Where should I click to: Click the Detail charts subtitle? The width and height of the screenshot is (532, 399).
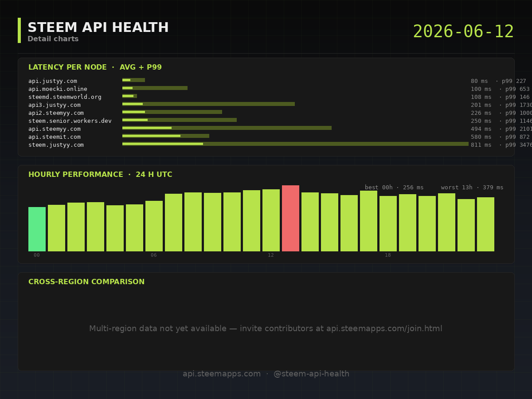point(53,39)
